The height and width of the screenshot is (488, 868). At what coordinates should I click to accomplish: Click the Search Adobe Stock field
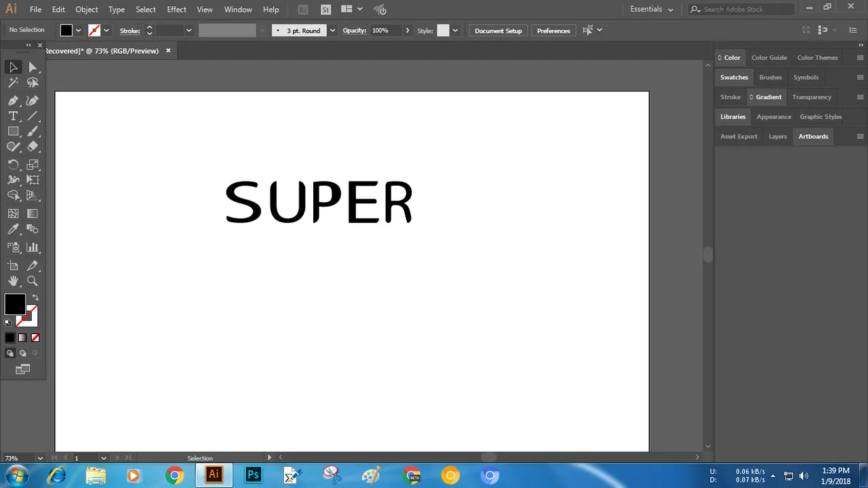point(741,9)
